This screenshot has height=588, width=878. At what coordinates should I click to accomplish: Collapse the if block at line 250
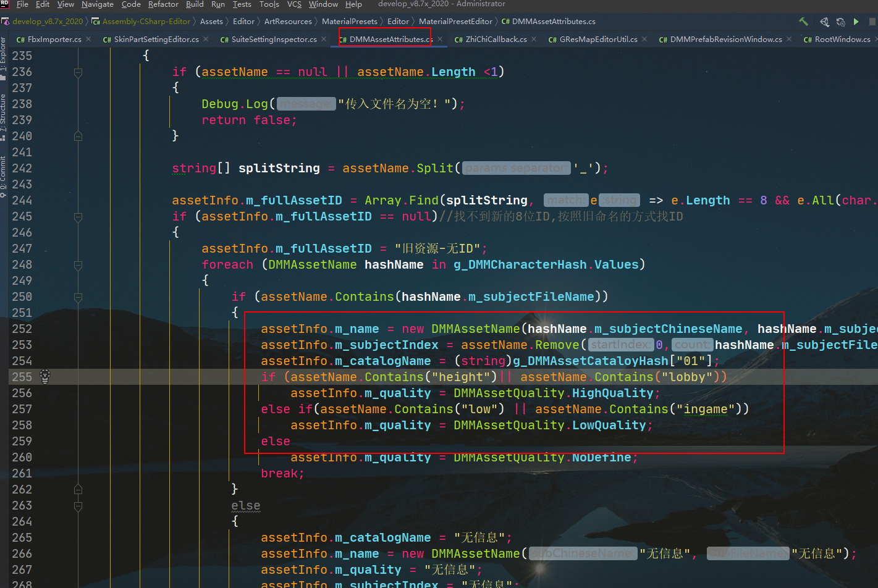point(78,297)
